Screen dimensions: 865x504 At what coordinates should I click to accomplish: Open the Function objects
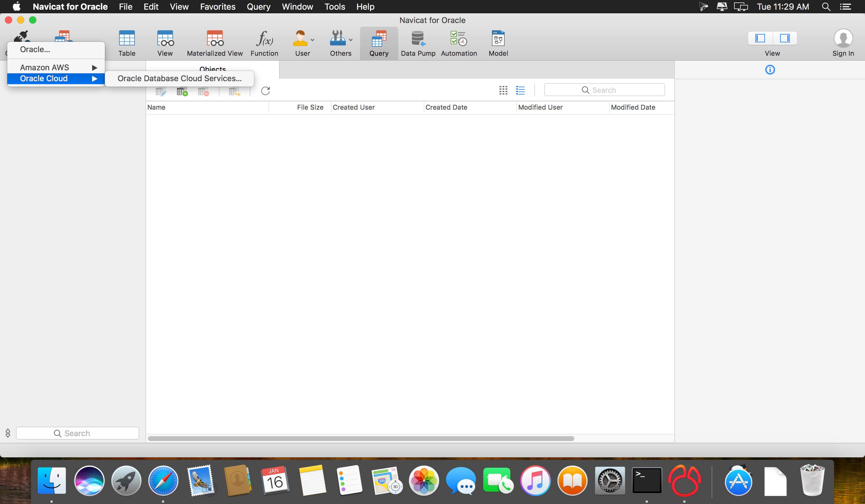[264, 43]
